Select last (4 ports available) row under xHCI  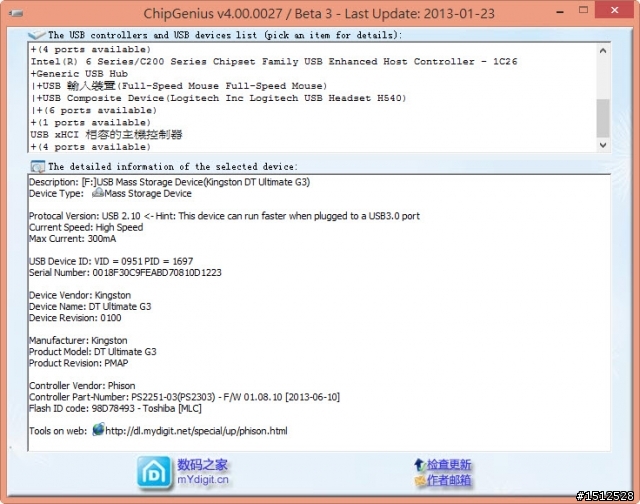coord(91,147)
